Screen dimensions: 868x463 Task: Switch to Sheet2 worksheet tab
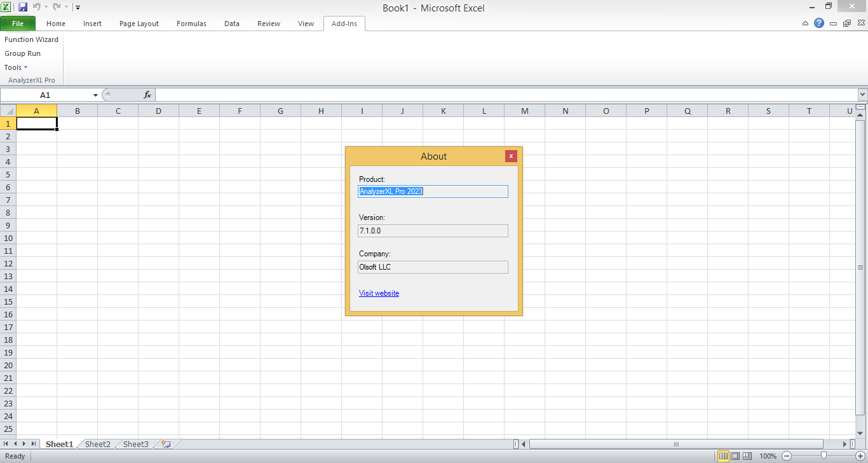point(98,444)
